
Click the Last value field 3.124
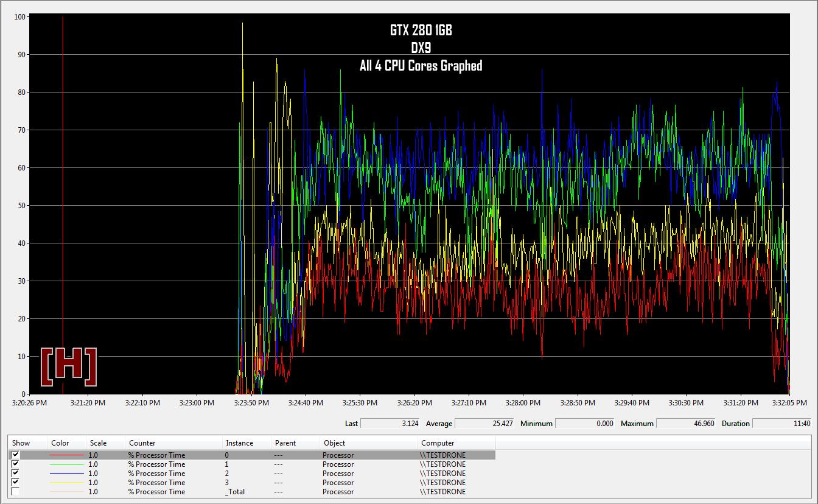click(390, 423)
